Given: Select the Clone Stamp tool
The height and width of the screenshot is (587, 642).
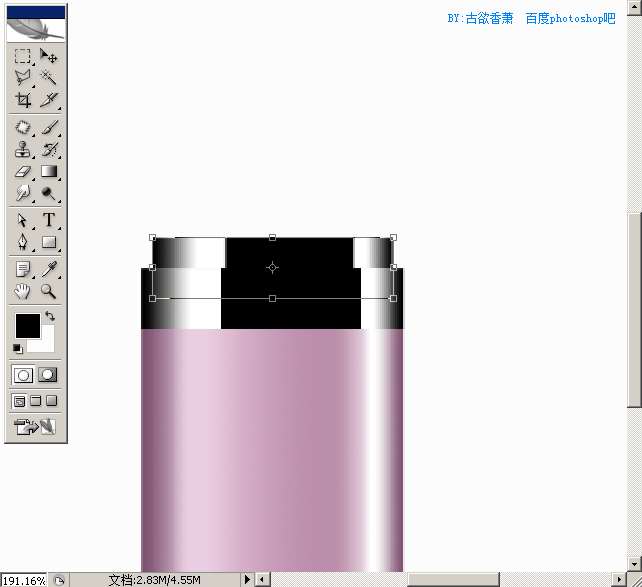Looking at the screenshot, I should coord(22,149).
